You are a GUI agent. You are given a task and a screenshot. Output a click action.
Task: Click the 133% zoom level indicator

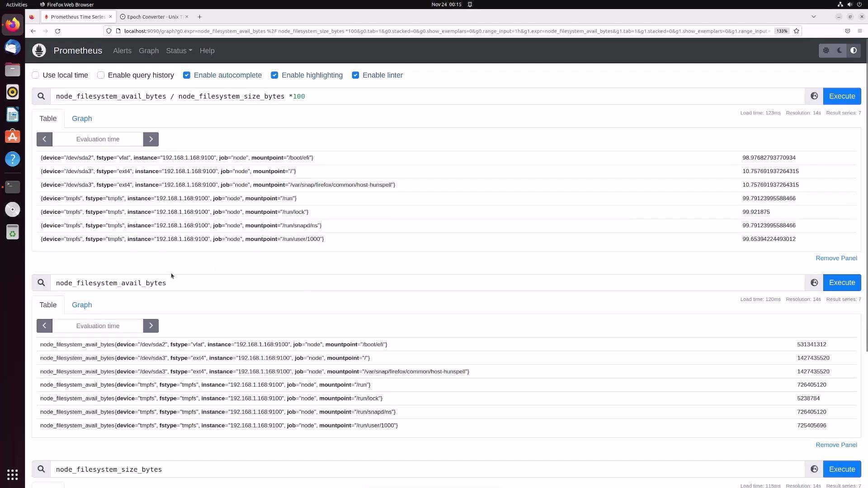coord(781,31)
